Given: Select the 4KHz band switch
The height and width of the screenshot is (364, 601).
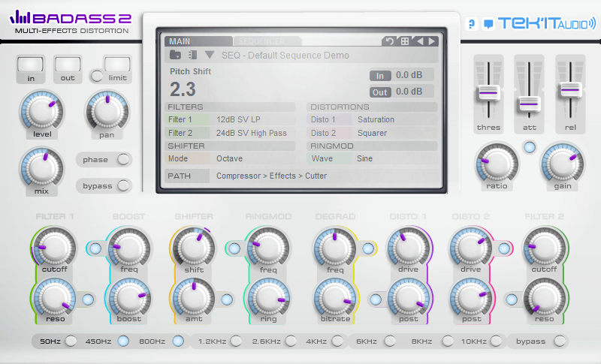Looking at the screenshot, I should tap(337, 341).
